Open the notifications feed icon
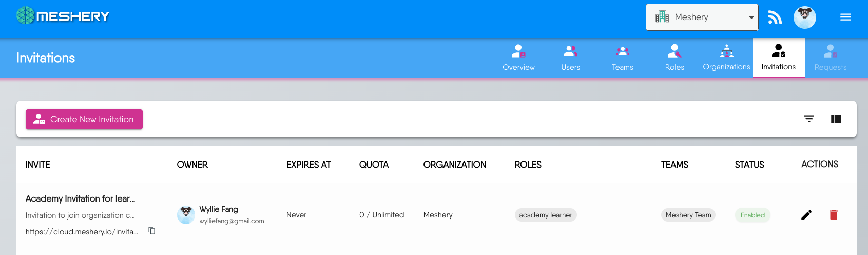Screen dimensions: 868x255 [x=775, y=17]
